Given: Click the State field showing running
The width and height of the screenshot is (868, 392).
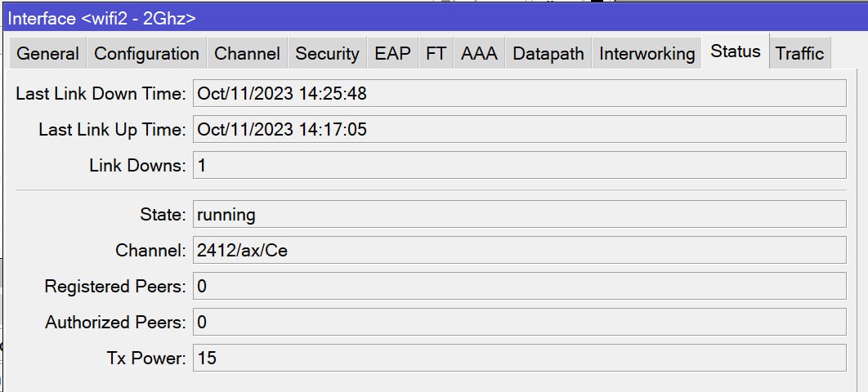Looking at the screenshot, I should click(519, 214).
